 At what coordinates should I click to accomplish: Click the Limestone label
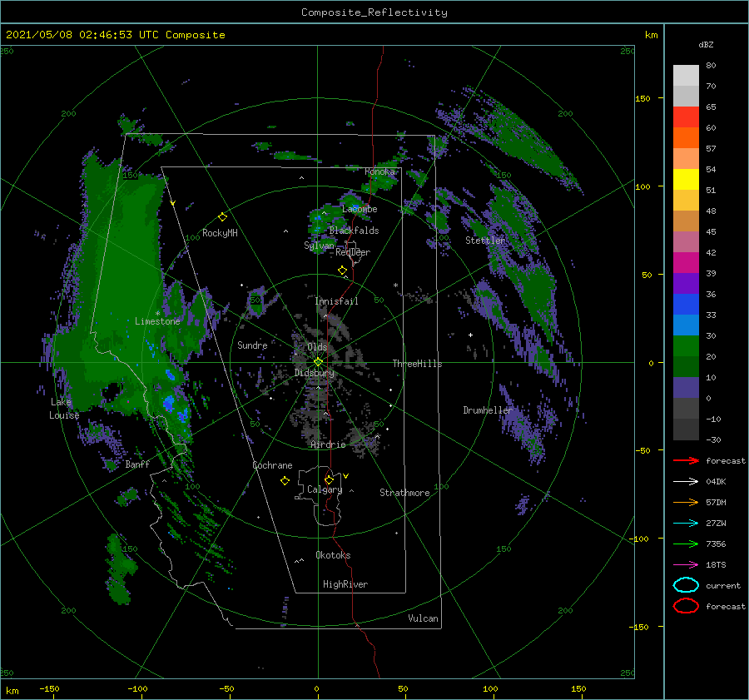pos(157,321)
